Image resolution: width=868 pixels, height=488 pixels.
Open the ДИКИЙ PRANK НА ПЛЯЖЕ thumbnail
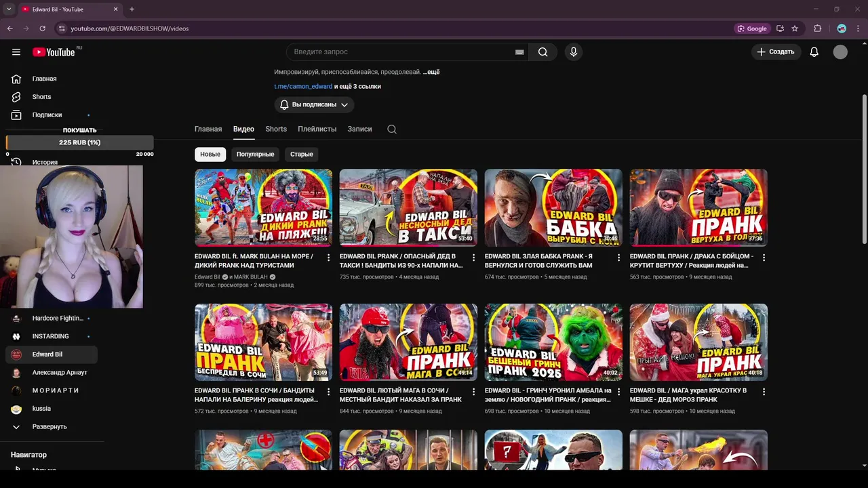pyautogui.click(x=263, y=207)
